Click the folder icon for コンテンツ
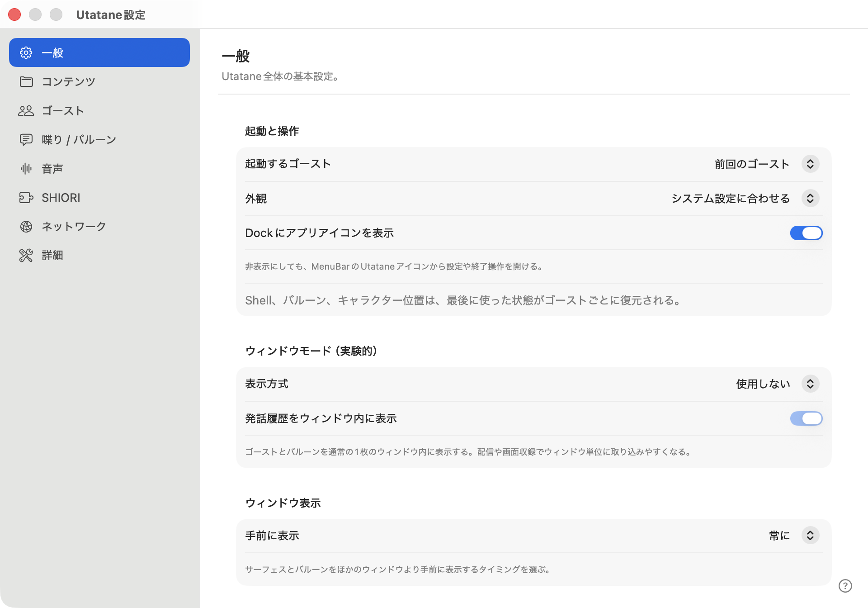868x608 pixels. pos(26,81)
